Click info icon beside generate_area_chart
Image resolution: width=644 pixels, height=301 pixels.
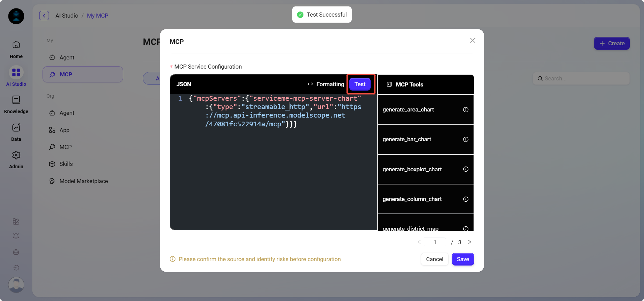click(465, 109)
